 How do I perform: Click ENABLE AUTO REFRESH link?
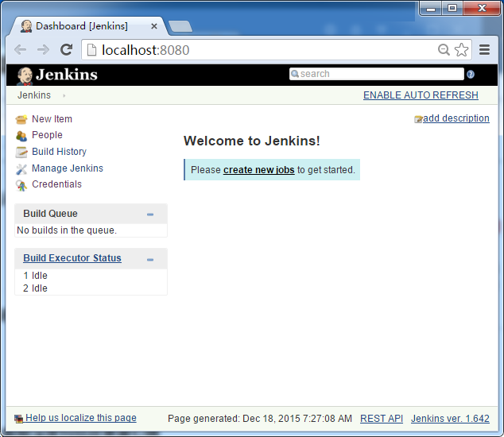421,95
